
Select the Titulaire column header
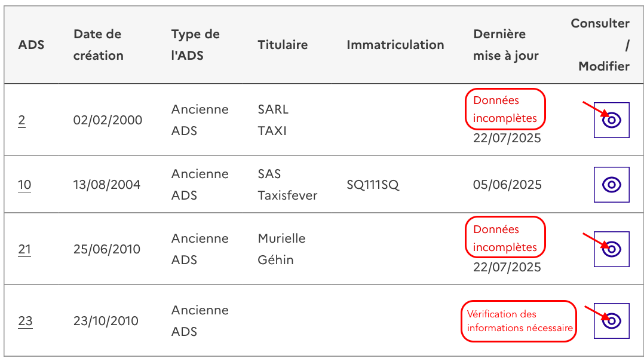click(x=283, y=44)
